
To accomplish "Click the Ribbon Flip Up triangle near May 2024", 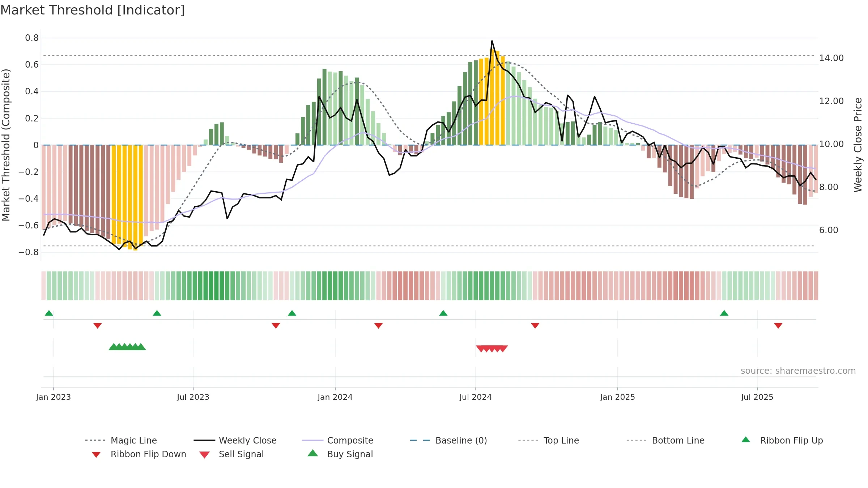I will 443,313.
